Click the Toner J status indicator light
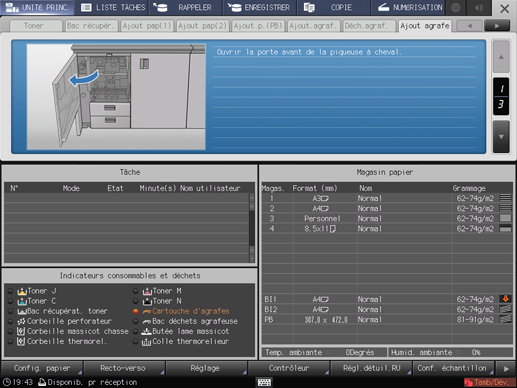 (10, 291)
